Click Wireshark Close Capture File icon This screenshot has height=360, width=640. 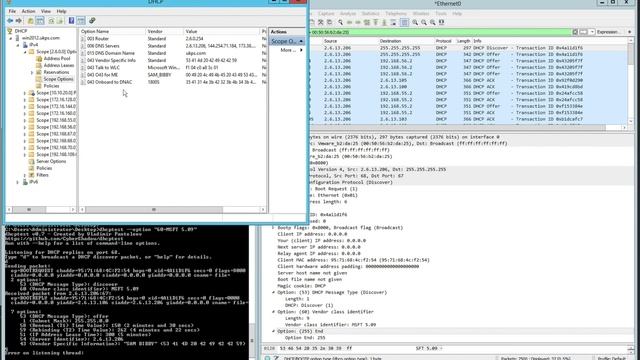click(321, 22)
